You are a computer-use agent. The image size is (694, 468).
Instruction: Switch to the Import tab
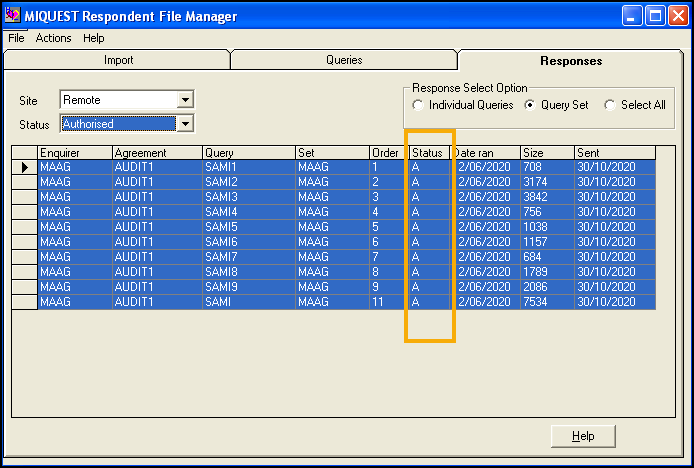click(x=118, y=60)
